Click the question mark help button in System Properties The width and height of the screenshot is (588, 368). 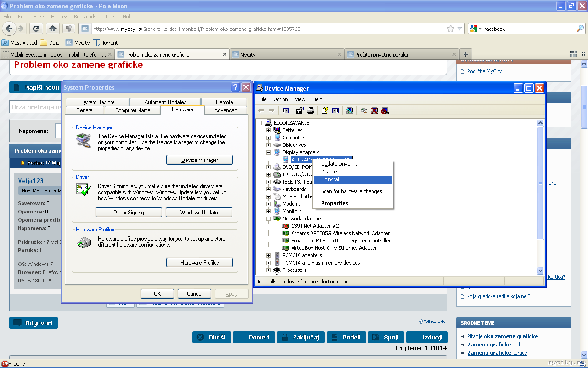tap(235, 87)
